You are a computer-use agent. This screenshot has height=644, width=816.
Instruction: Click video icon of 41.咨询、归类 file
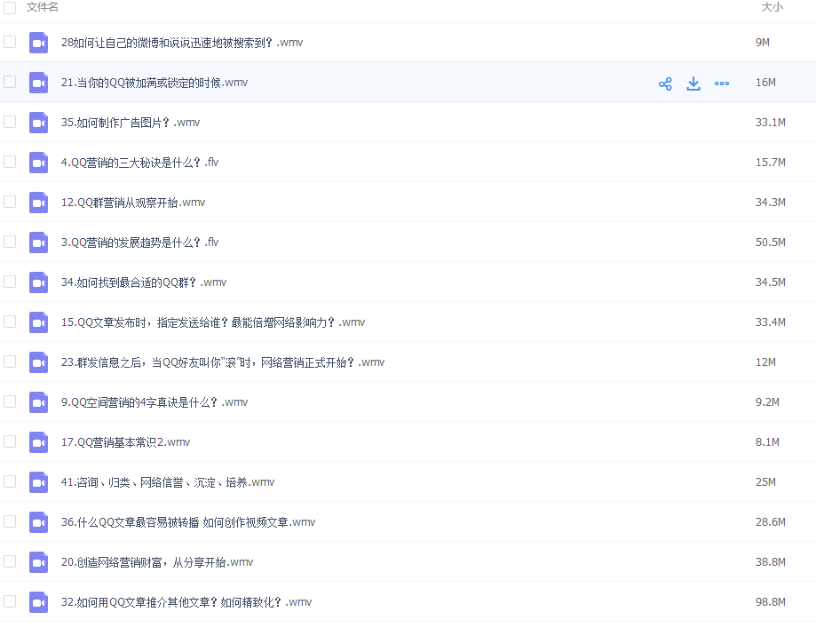pyautogui.click(x=38, y=482)
